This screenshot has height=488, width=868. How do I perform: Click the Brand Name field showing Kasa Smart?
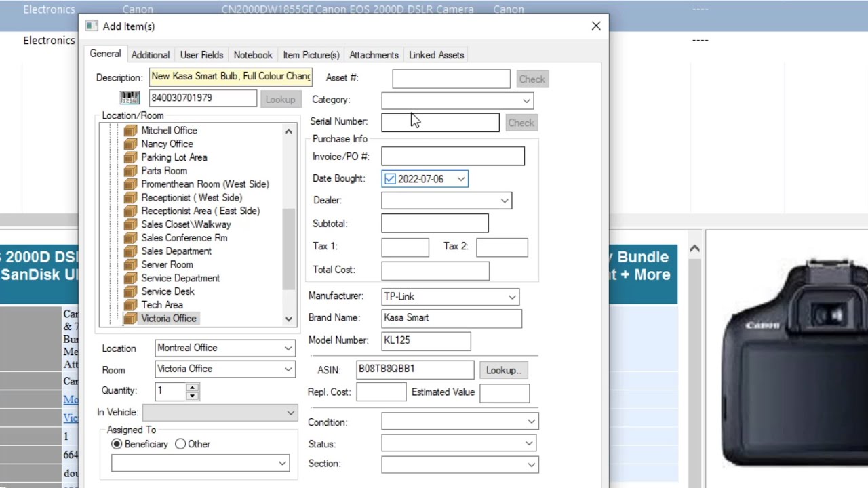(452, 319)
